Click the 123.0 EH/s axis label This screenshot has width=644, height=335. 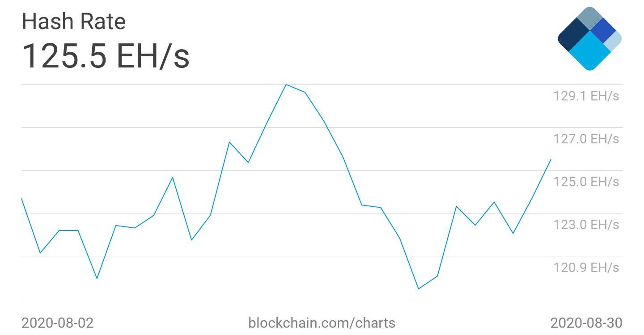(586, 224)
